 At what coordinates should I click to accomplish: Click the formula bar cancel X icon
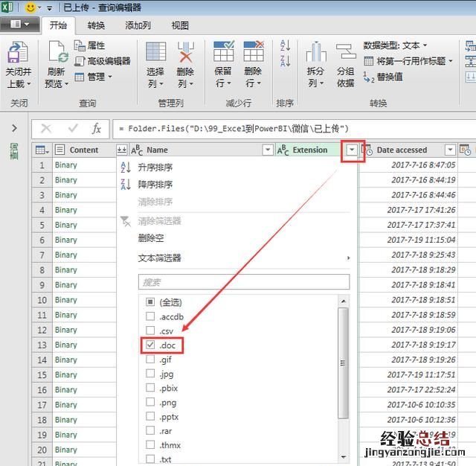46,129
